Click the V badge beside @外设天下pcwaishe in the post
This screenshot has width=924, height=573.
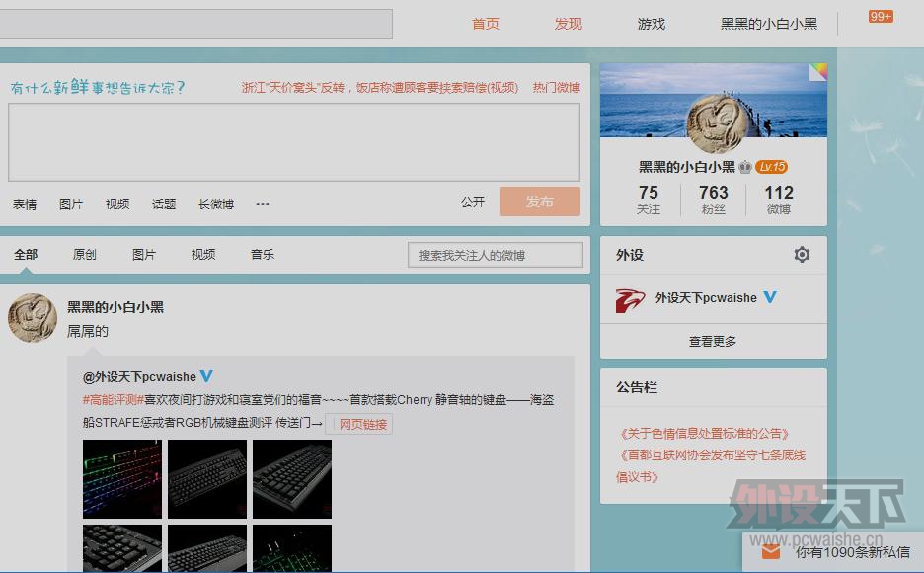pos(206,376)
